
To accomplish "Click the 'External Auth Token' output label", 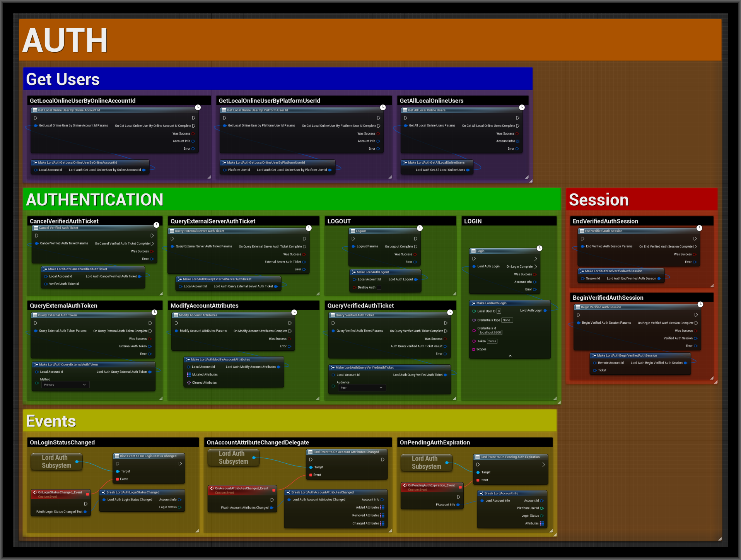I will click(x=133, y=346).
